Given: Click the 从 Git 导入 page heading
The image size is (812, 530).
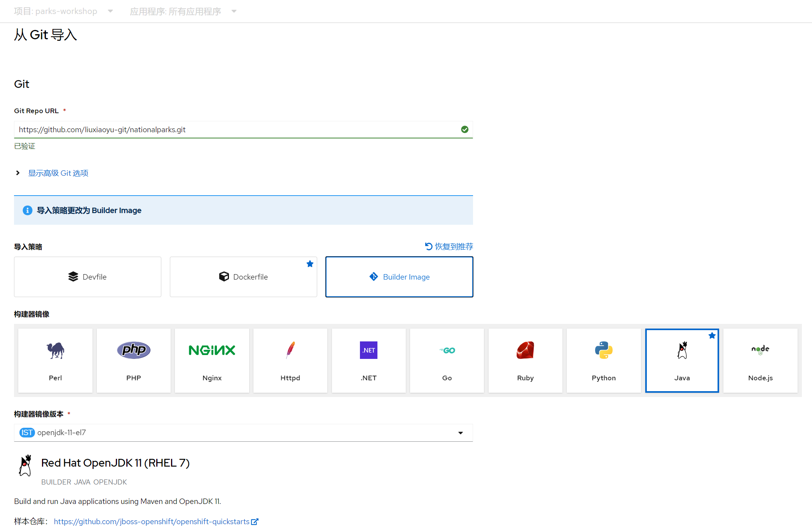Looking at the screenshot, I should point(45,35).
